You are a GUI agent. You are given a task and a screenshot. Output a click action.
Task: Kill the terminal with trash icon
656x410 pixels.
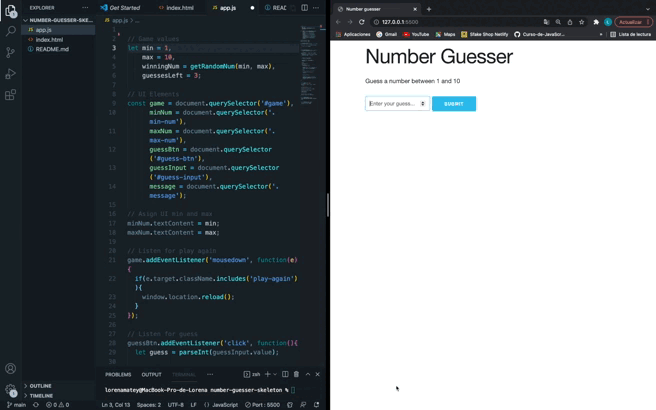296,374
